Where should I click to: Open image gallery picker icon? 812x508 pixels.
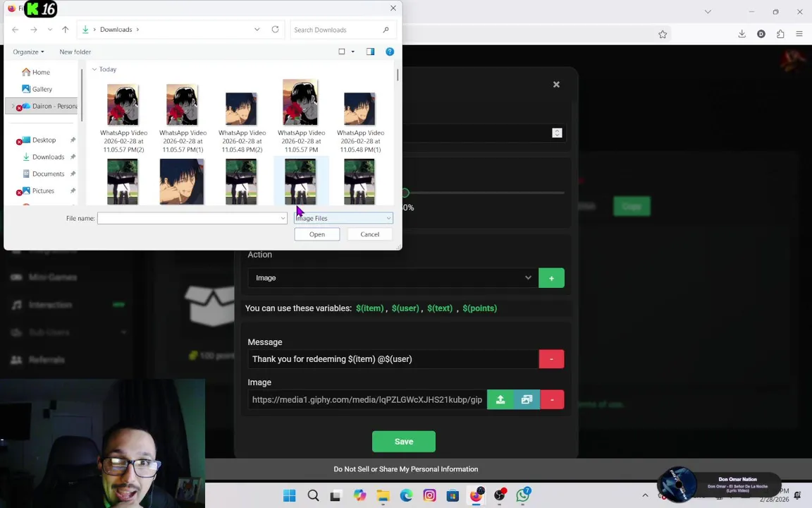pyautogui.click(x=527, y=399)
